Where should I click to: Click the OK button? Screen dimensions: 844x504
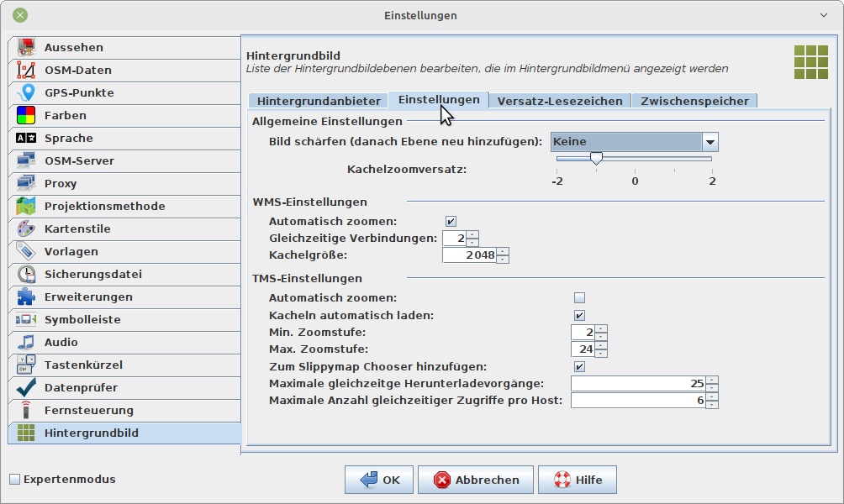click(379, 480)
